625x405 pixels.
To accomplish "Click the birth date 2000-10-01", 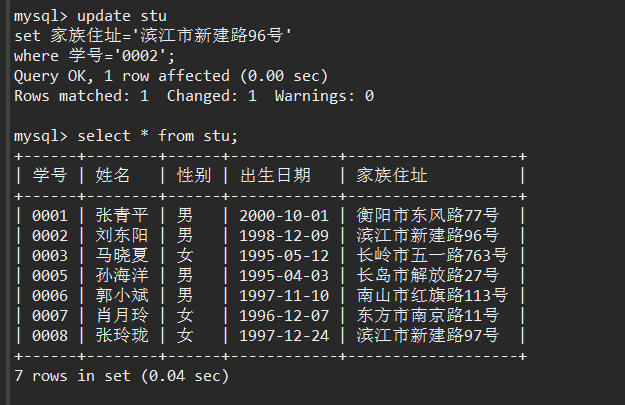I will (283, 215).
